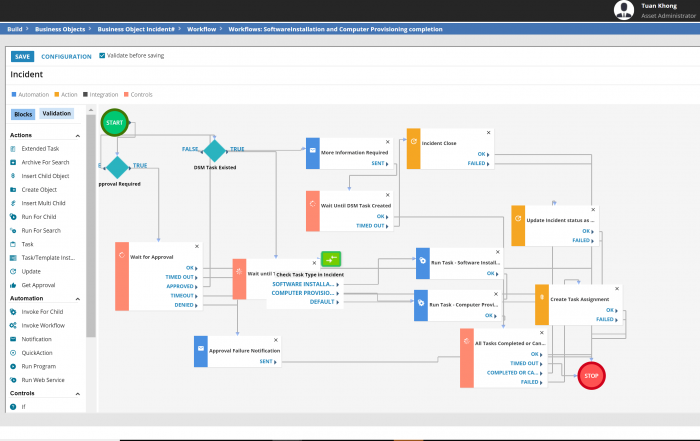
Task: Go to Business Objects in breadcrumb
Action: click(x=60, y=30)
